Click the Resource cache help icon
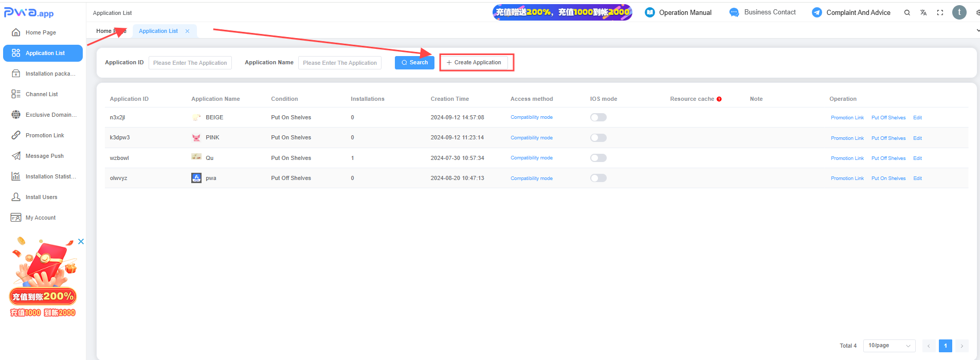This screenshot has height=360, width=980. coord(719,99)
